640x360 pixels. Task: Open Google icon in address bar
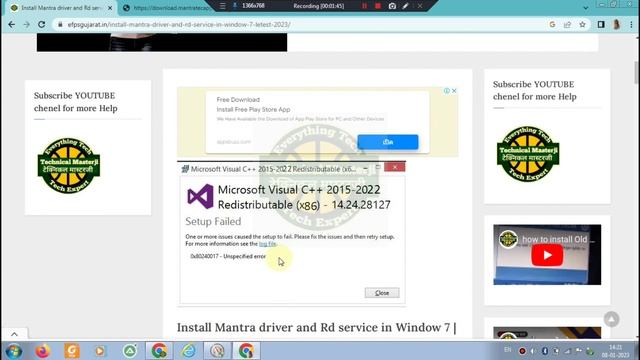[x=552, y=24]
